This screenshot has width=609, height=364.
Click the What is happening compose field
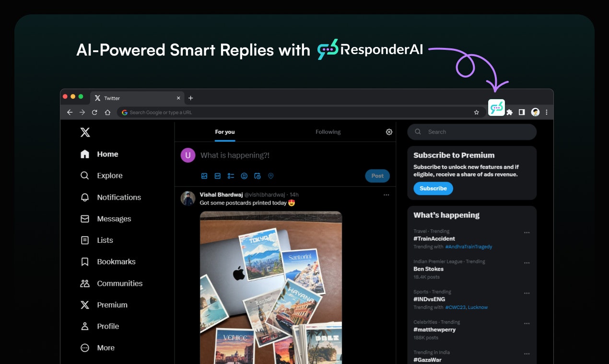[235, 156]
